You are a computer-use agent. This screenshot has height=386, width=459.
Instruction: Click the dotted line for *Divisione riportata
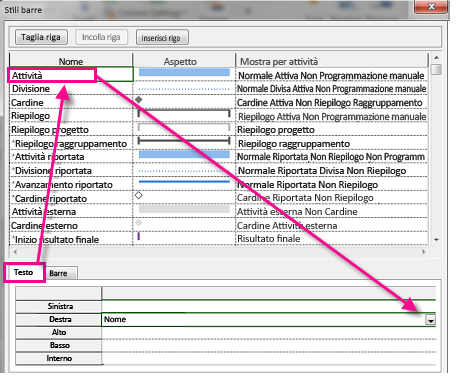click(184, 171)
